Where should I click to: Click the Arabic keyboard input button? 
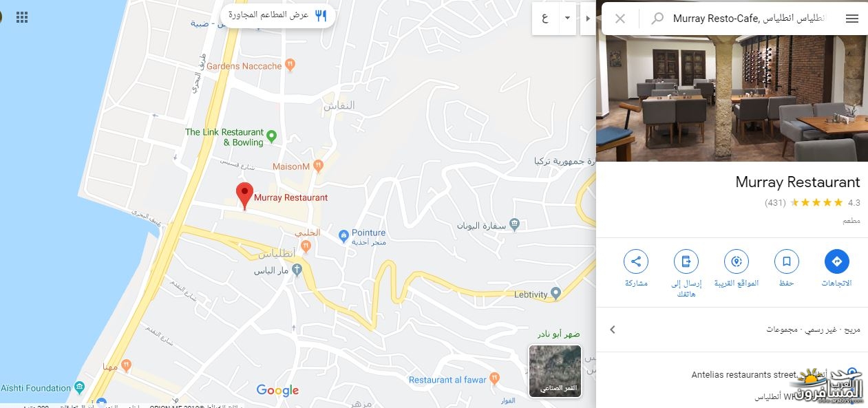(x=545, y=19)
